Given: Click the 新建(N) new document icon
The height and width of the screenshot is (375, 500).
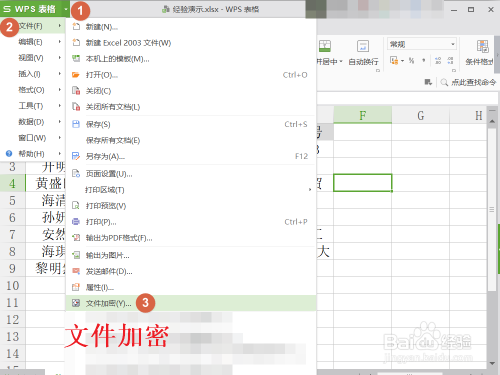Looking at the screenshot, I should [x=76, y=27].
